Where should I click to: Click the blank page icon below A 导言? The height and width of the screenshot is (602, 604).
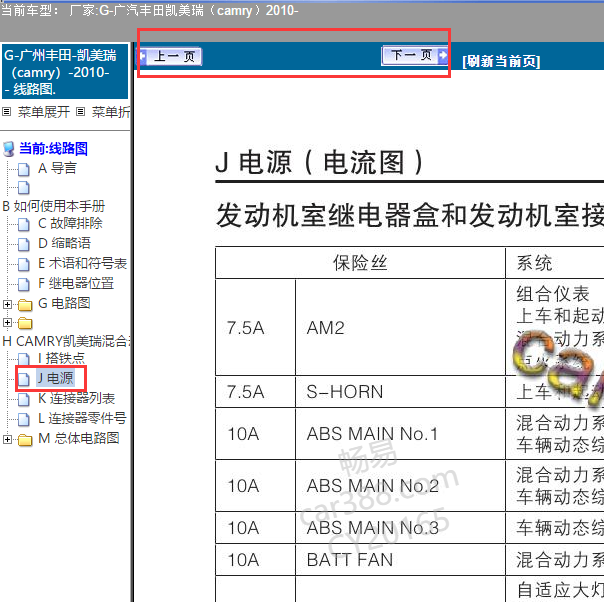[x=23, y=188]
